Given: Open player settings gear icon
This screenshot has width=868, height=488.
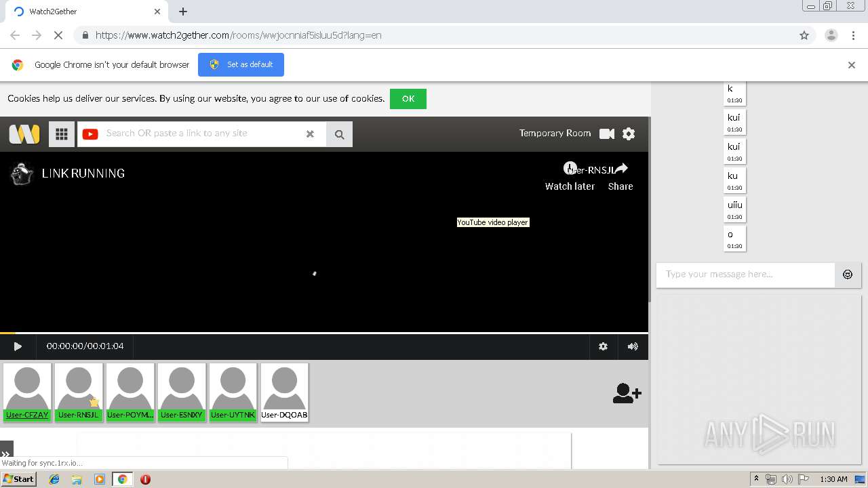Looking at the screenshot, I should coord(603,346).
